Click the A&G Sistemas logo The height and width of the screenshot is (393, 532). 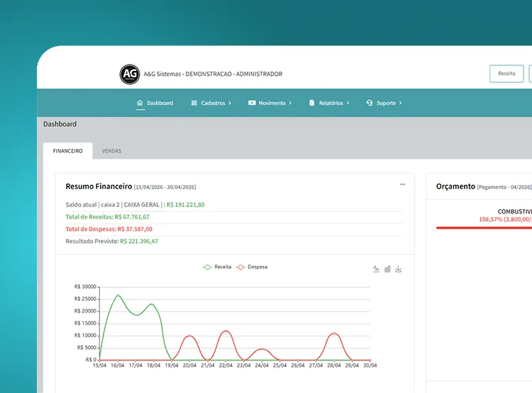[130, 74]
